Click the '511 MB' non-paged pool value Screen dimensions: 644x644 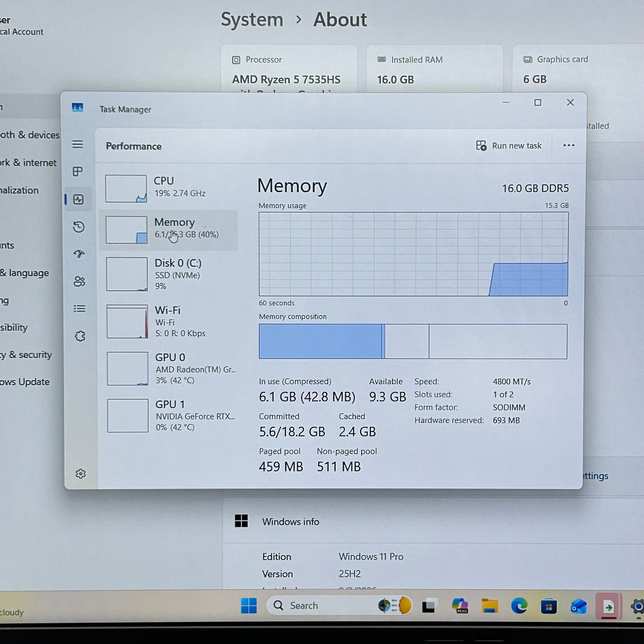pyautogui.click(x=339, y=467)
